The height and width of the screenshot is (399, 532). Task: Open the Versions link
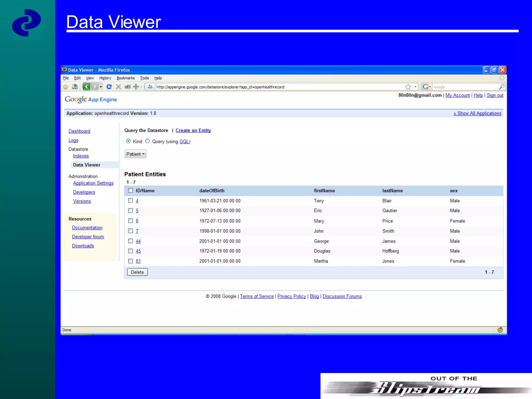[x=82, y=201]
